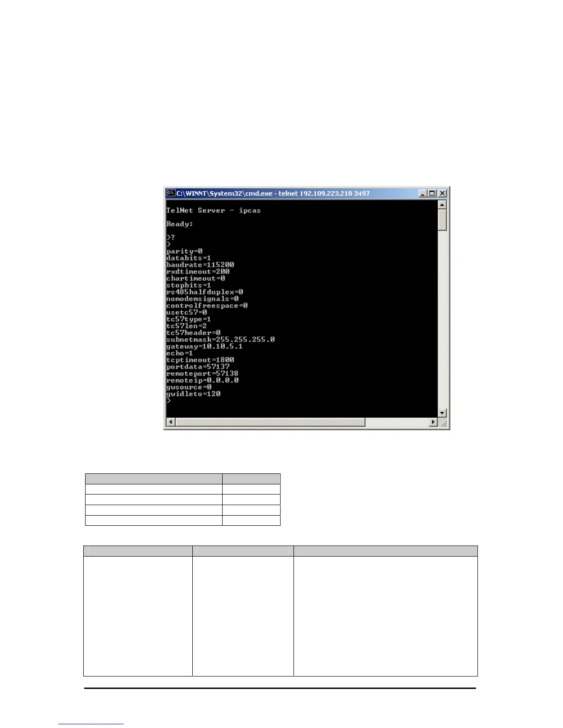The image size is (563, 728).
Task: Click the 'remoteport=57138' line
Action: coord(202,374)
